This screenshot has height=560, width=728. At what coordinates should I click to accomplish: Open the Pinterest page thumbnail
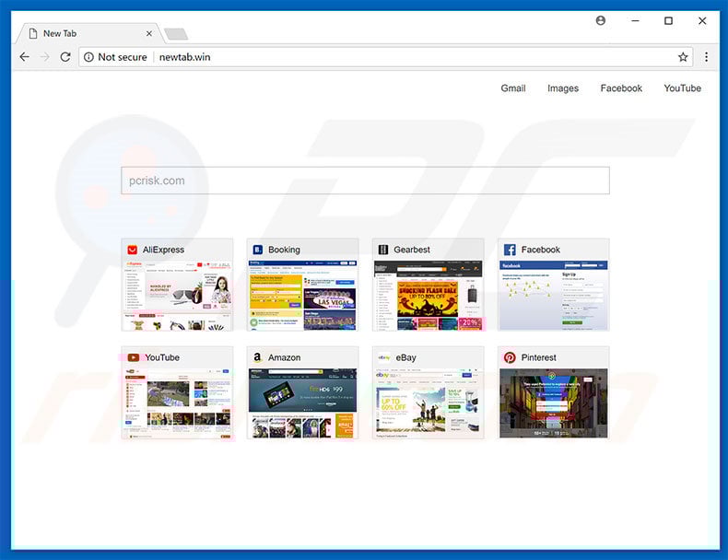[554, 403]
